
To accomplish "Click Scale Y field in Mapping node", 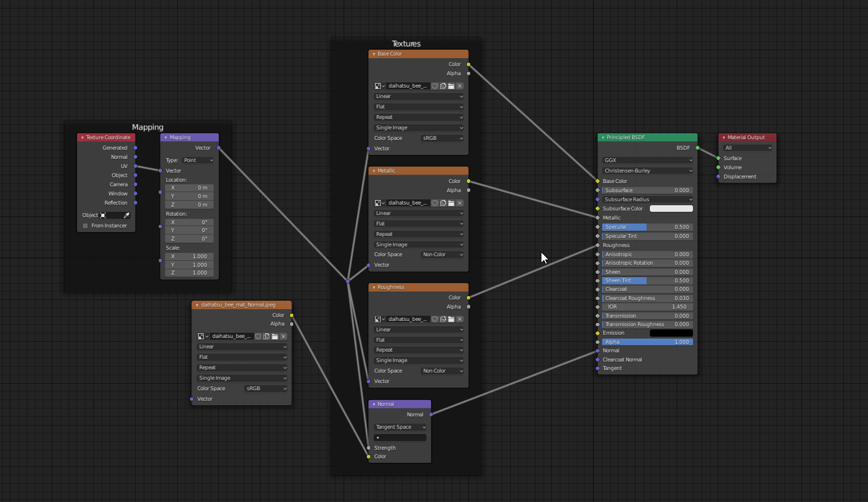I will 189,265.
